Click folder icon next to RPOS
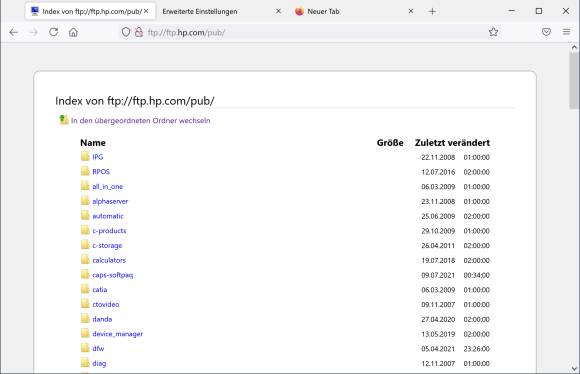Screen dimensions: 580x374 pos(85,171)
